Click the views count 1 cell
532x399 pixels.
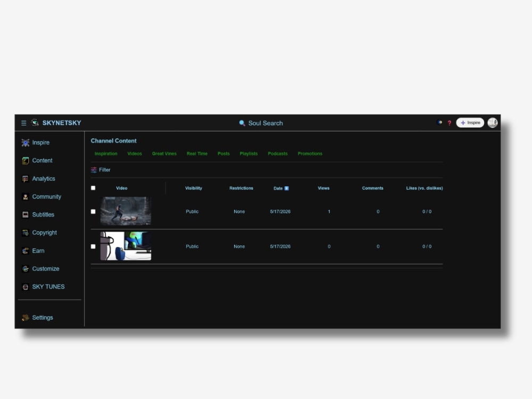coord(329,212)
